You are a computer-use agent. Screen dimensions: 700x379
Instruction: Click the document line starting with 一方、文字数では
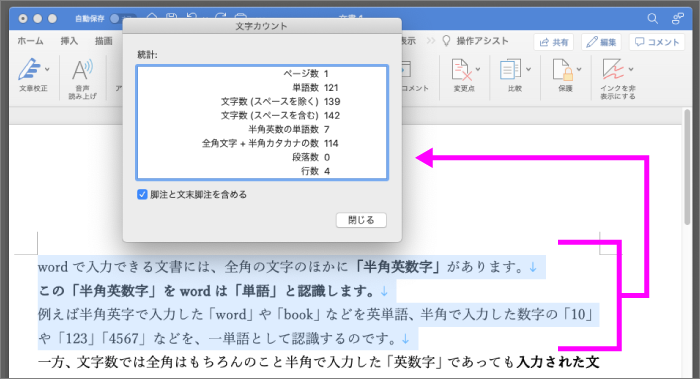[318, 362]
